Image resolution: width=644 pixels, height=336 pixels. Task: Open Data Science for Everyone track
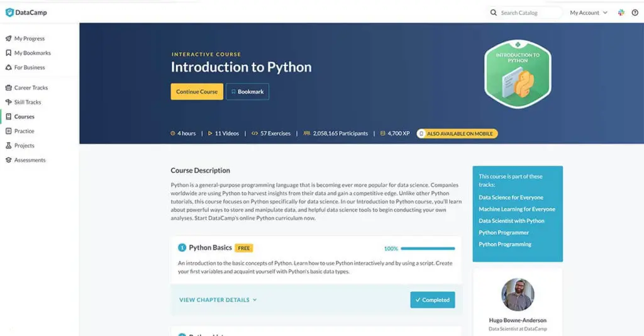point(511,198)
